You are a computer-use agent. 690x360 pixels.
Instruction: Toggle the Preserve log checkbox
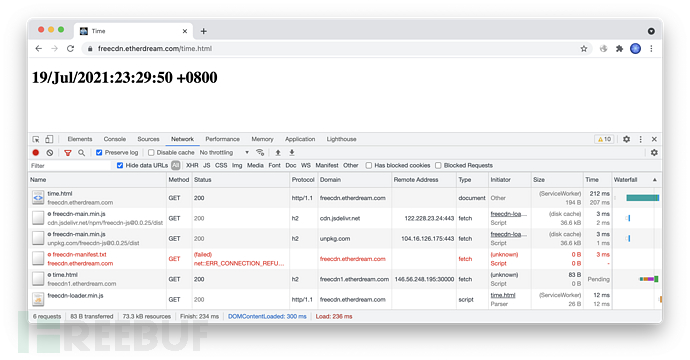pyautogui.click(x=99, y=153)
